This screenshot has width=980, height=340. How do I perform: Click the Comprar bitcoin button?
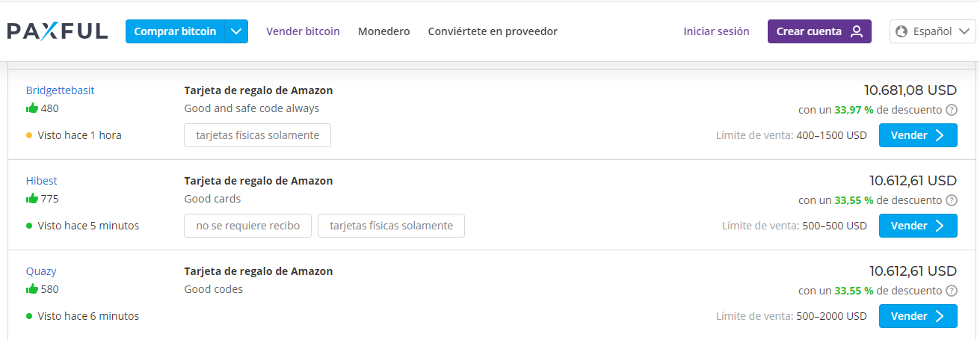175,31
